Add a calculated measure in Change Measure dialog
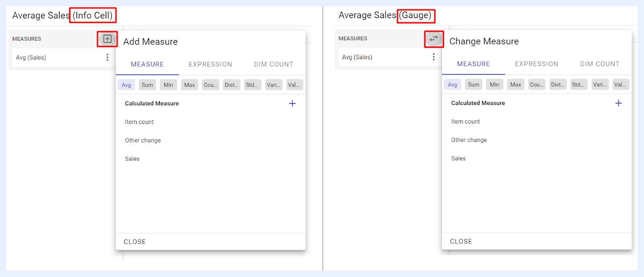Image resolution: width=644 pixels, height=277 pixels. [618, 103]
